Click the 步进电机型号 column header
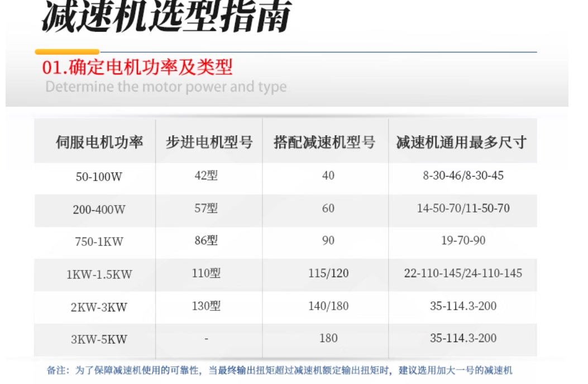 tap(209, 142)
